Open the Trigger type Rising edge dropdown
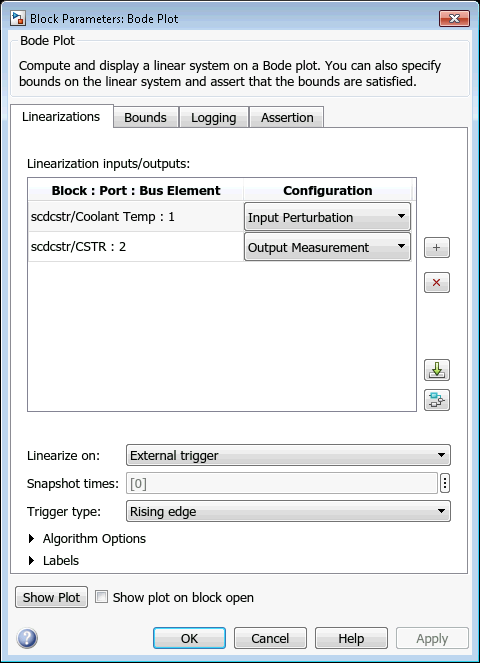This screenshot has height=663, width=480. coord(288,511)
